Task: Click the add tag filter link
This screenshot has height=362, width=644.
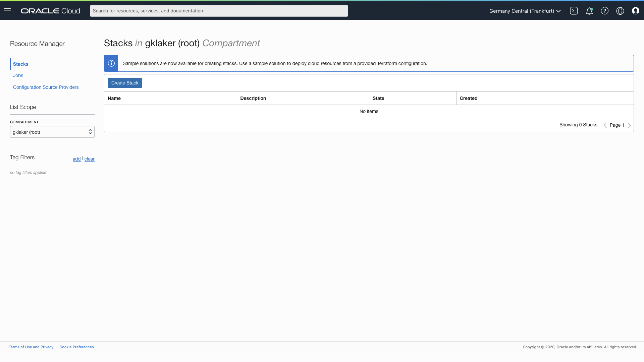Action: pos(76,159)
